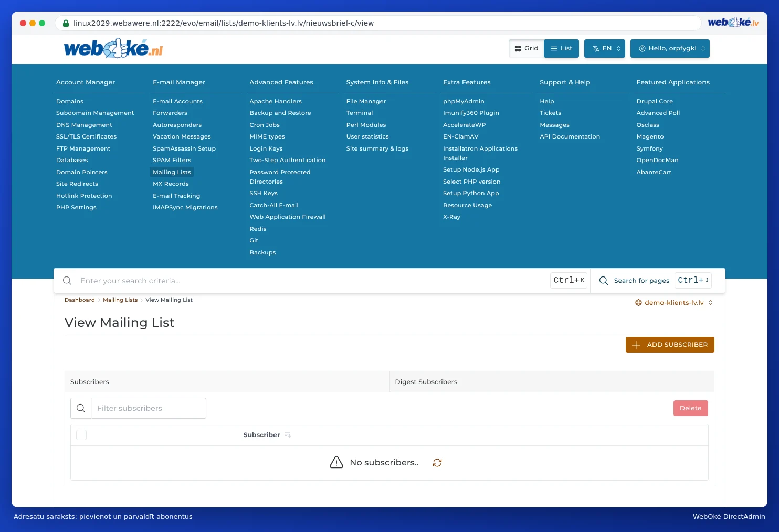
Task: Click the refresh icon beside No subscribers
Action: pos(437,463)
